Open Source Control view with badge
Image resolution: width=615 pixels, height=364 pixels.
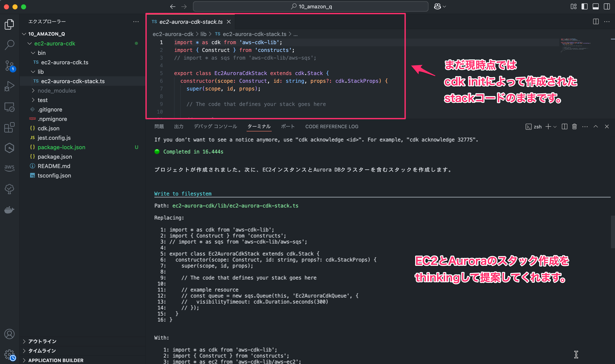[x=10, y=66]
